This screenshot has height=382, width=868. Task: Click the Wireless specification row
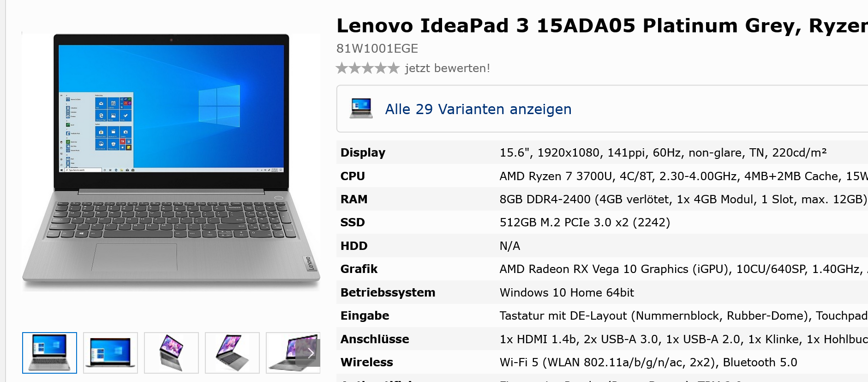click(x=602, y=362)
